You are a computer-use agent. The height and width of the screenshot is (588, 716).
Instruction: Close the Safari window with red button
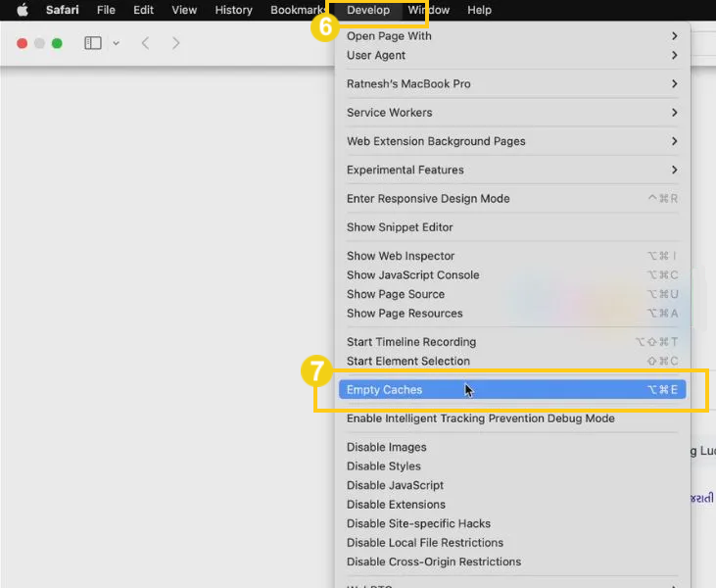[22, 43]
